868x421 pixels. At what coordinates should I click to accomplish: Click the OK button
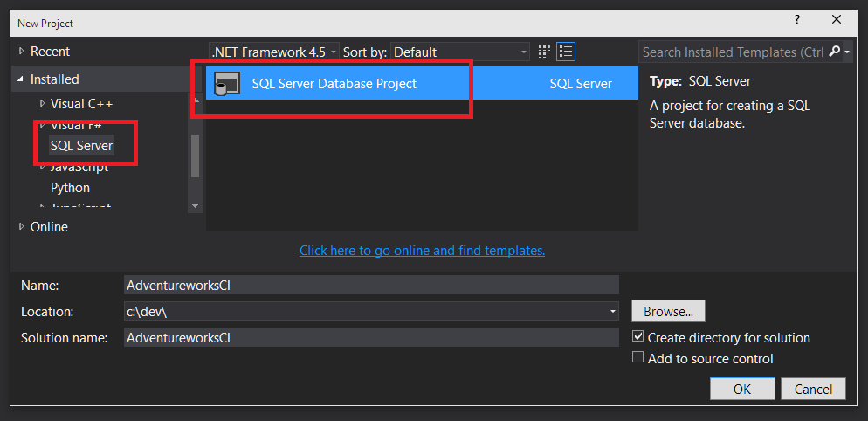click(742, 389)
